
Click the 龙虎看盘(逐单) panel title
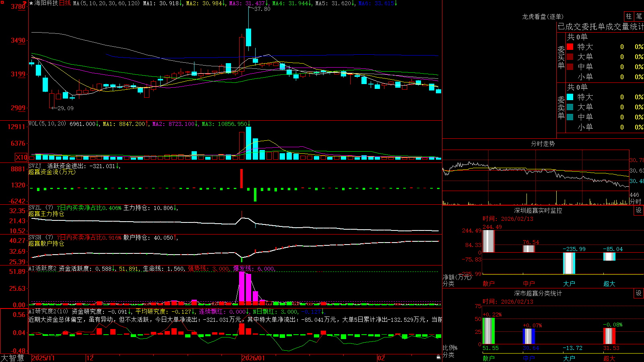pyautogui.click(x=543, y=16)
